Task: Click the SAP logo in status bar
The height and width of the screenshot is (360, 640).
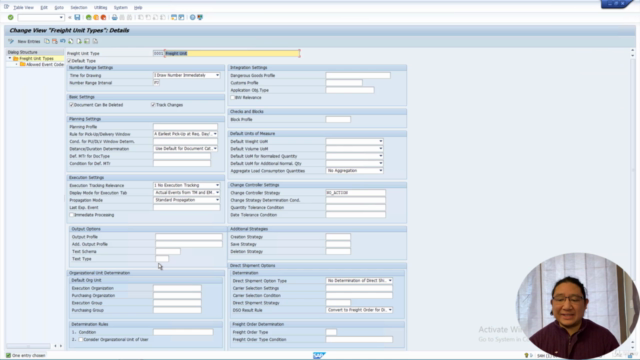Action: (x=319, y=356)
